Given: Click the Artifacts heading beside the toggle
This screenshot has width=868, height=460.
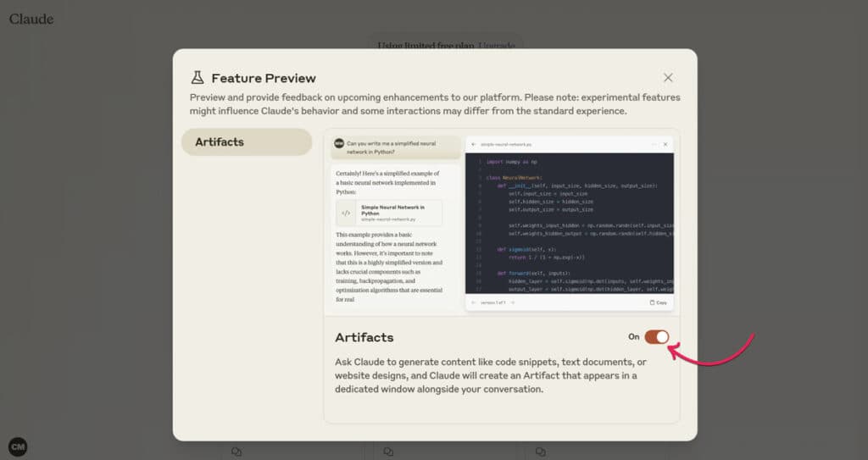Looking at the screenshot, I should tap(364, 337).
